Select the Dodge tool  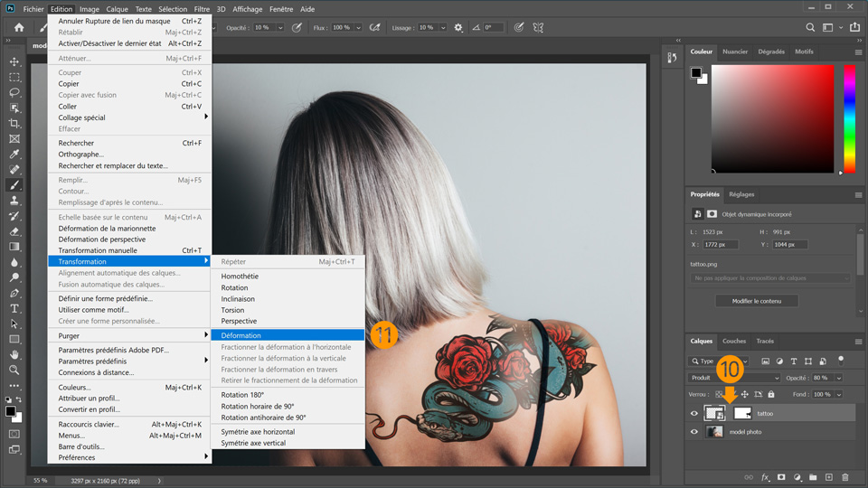click(x=14, y=277)
